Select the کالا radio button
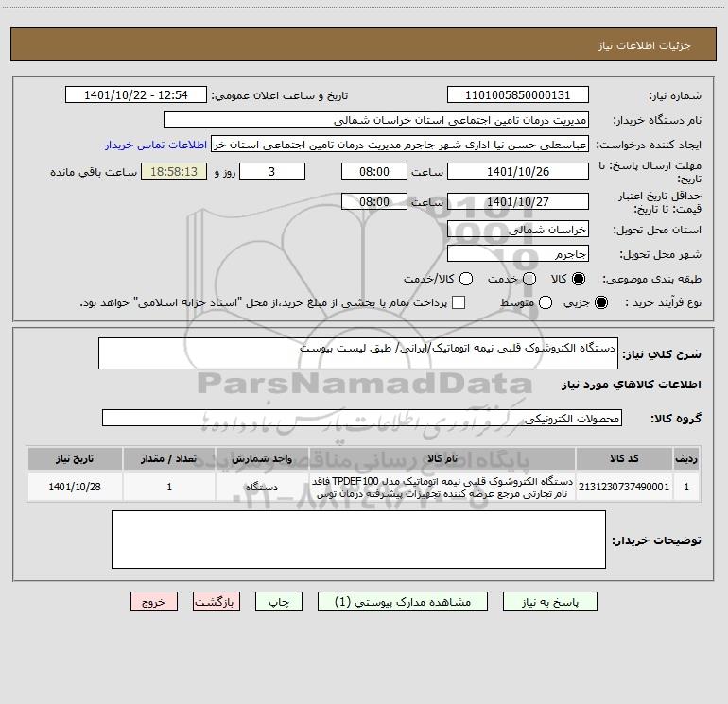Viewport: 728px width, 704px height. 579,279
